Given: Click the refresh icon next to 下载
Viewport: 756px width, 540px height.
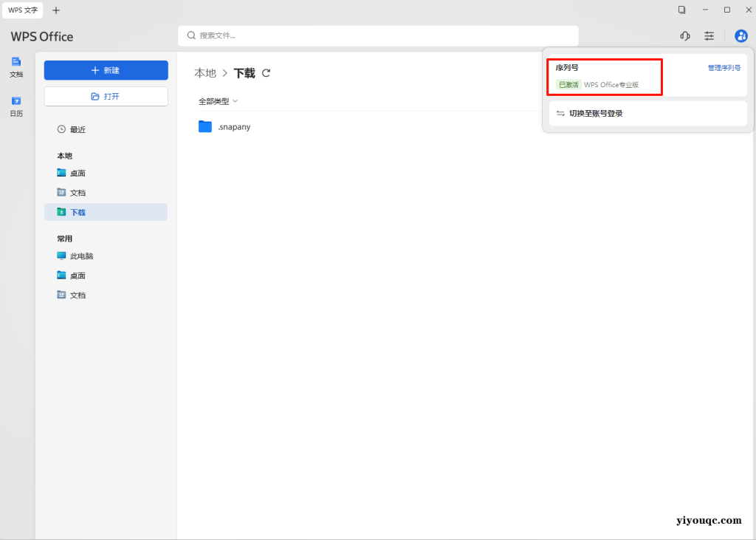Looking at the screenshot, I should click(266, 73).
